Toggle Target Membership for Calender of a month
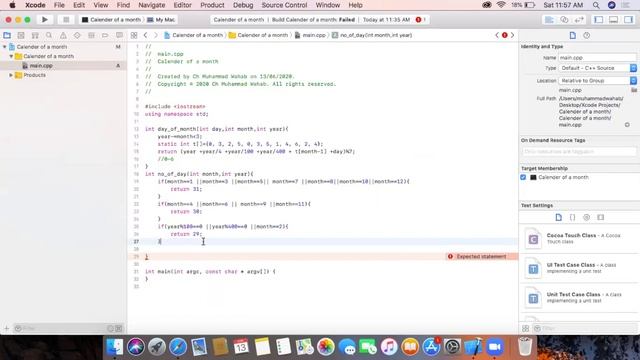The width and height of the screenshot is (640, 360). (x=523, y=177)
